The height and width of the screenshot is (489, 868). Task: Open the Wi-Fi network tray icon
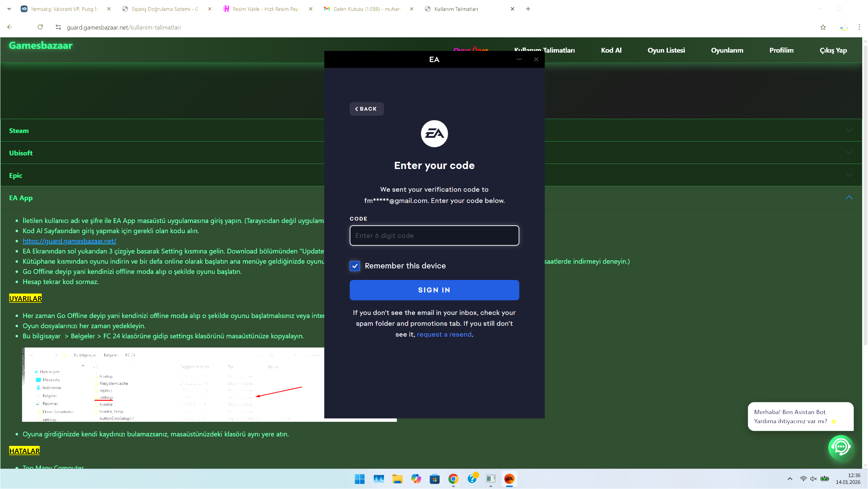(x=803, y=479)
